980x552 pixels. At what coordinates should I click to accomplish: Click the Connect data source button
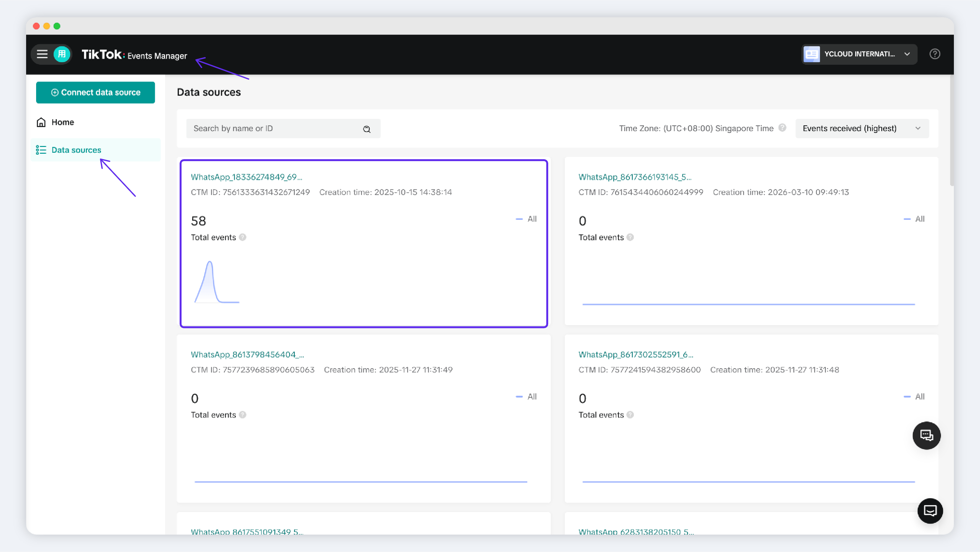pyautogui.click(x=95, y=92)
